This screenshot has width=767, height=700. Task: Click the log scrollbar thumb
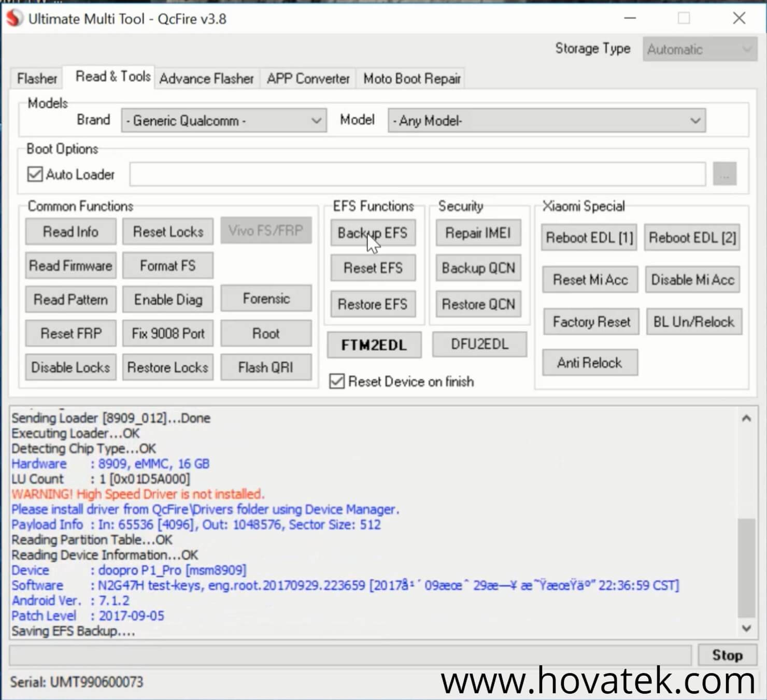point(746,568)
